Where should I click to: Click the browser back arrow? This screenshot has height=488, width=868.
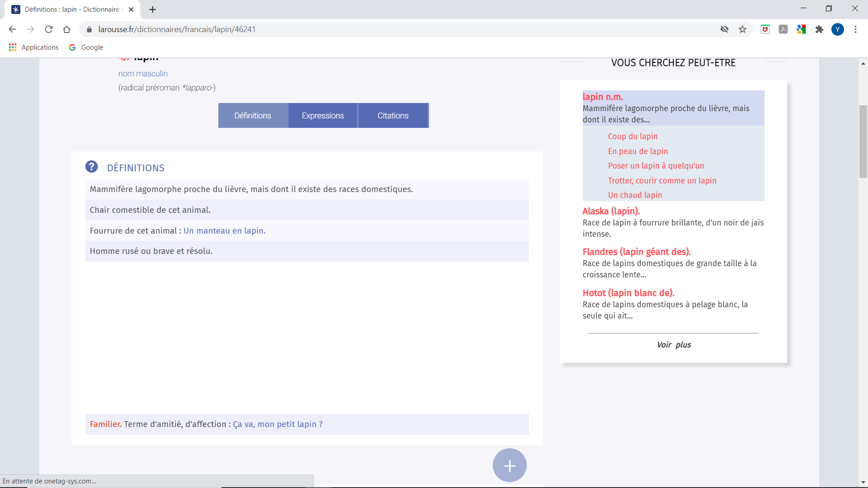pos(12,29)
